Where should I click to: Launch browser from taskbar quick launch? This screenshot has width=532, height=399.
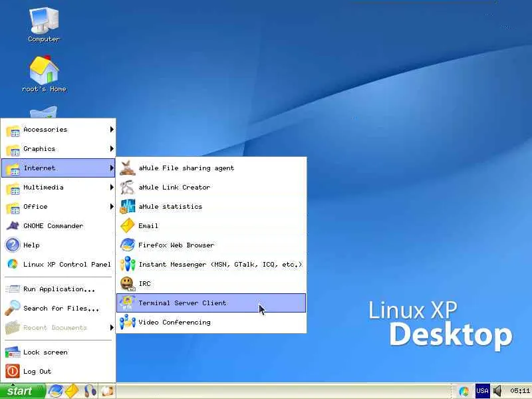tap(55, 391)
